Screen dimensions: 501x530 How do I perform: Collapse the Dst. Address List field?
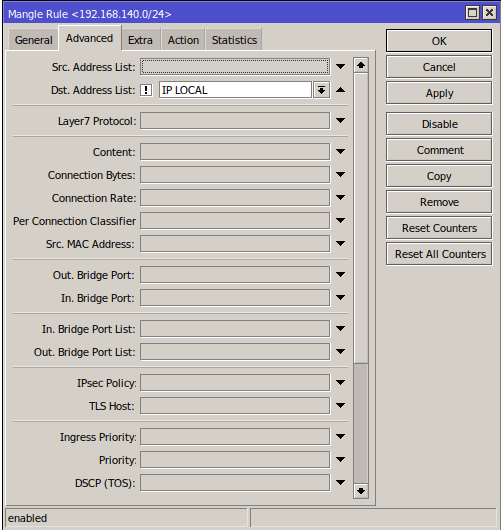pyautogui.click(x=340, y=90)
